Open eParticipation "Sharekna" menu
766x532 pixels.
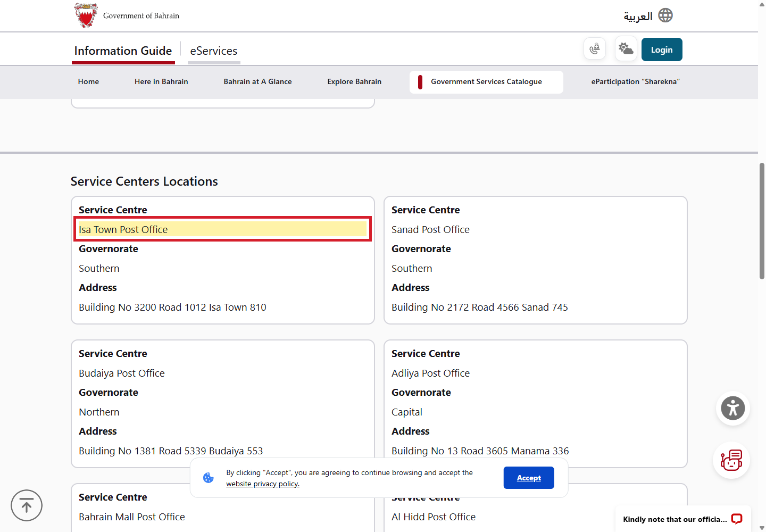pyautogui.click(x=636, y=81)
